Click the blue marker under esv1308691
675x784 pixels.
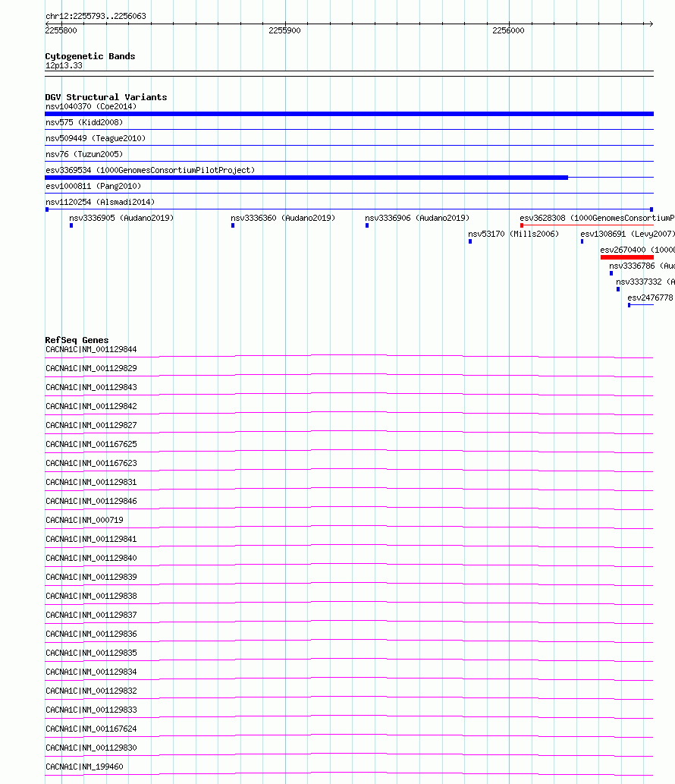(x=582, y=241)
